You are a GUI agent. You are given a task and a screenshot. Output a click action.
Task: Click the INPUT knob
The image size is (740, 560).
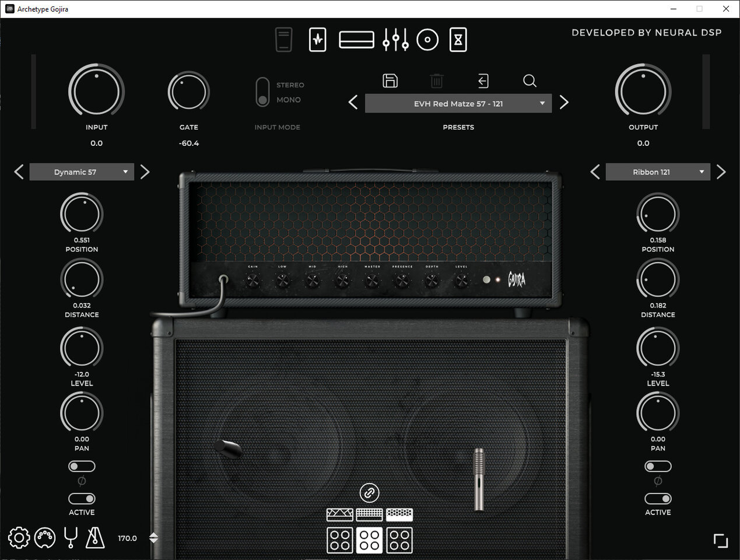coord(96,92)
